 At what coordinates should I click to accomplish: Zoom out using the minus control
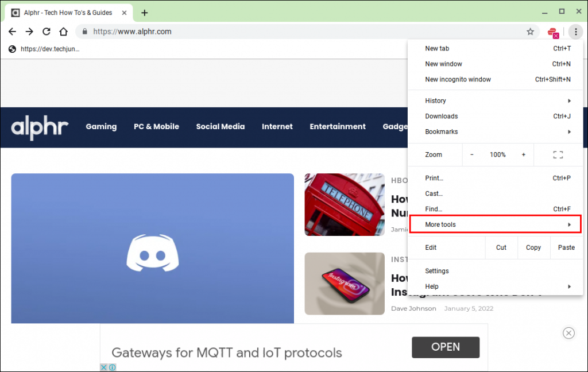pos(471,154)
